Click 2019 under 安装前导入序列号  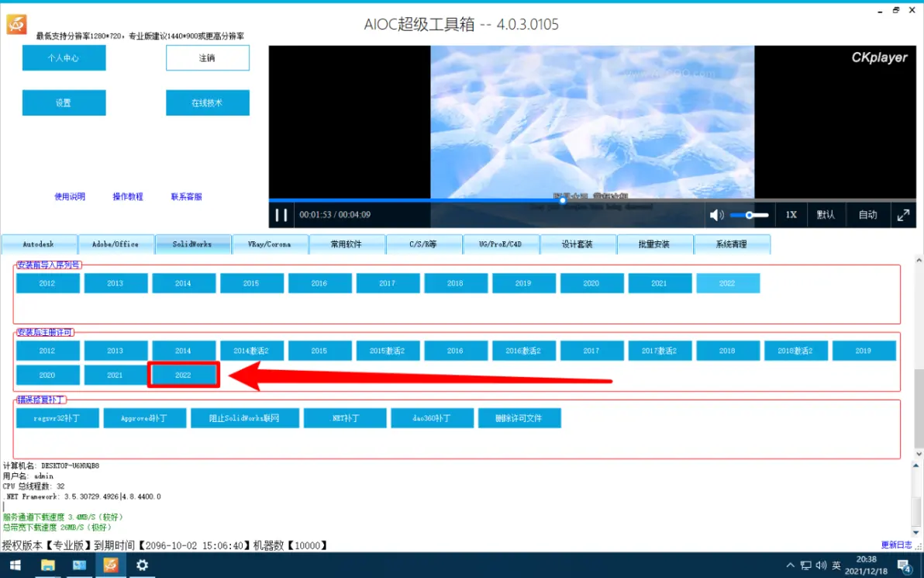click(x=524, y=283)
